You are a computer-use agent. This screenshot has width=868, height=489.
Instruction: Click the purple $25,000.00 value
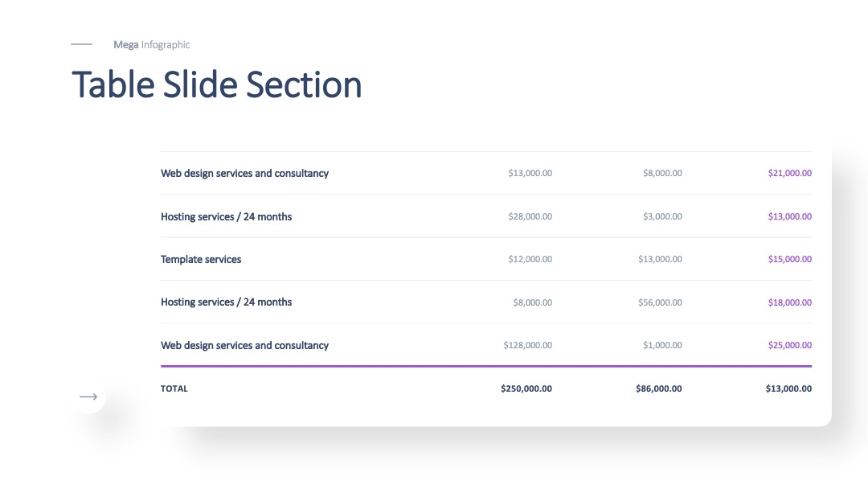789,346
